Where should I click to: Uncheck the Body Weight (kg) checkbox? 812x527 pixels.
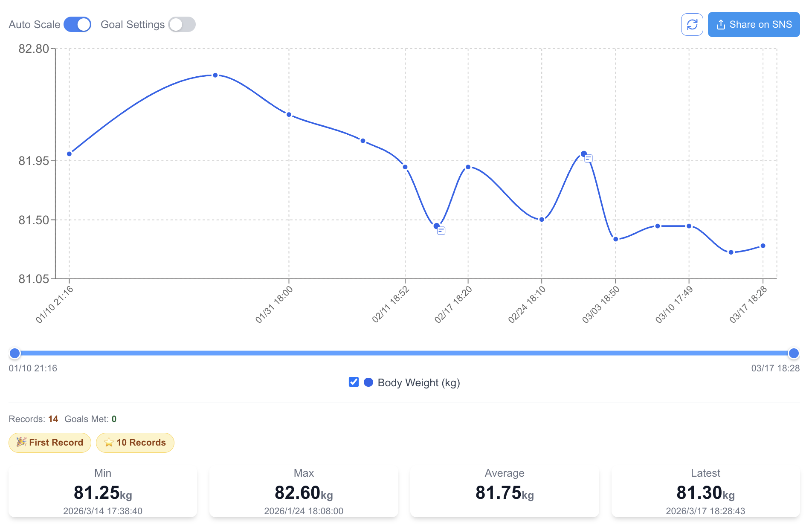[354, 382]
